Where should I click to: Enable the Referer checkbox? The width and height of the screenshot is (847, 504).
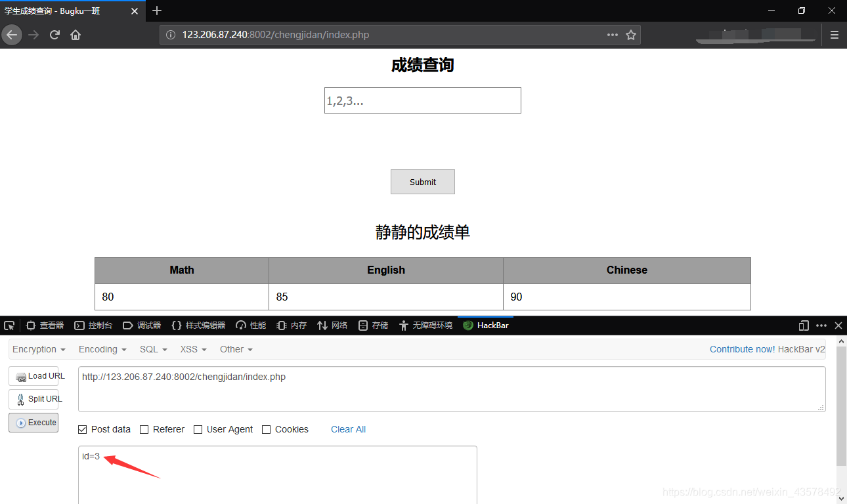144,429
